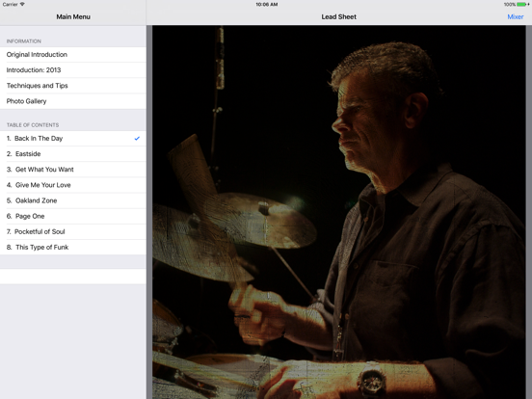The height and width of the screenshot is (399, 532).
Task: Click the 10:06 AM clock
Action: pyautogui.click(x=267, y=5)
